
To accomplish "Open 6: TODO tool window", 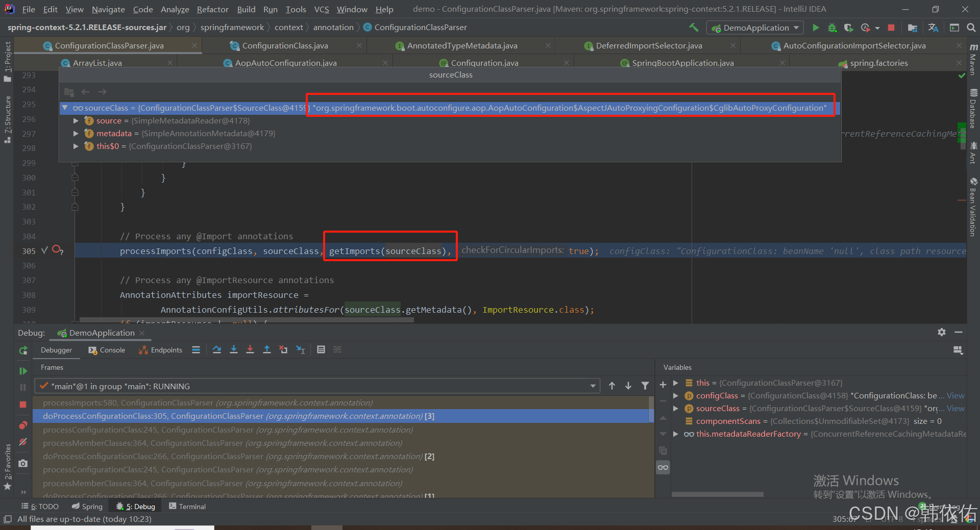I will coord(40,507).
